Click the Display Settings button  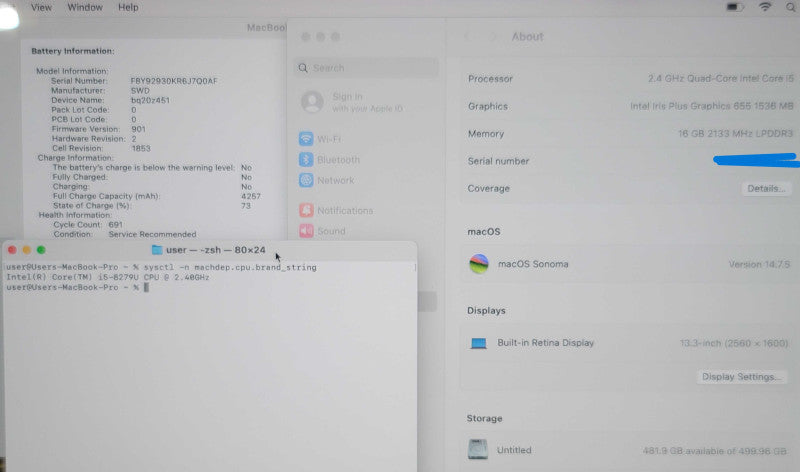tap(742, 377)
